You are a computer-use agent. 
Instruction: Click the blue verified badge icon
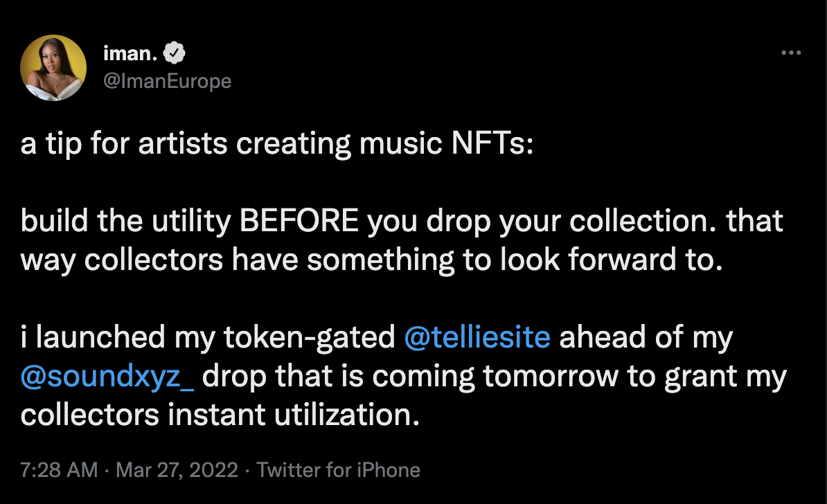(173, 53)
